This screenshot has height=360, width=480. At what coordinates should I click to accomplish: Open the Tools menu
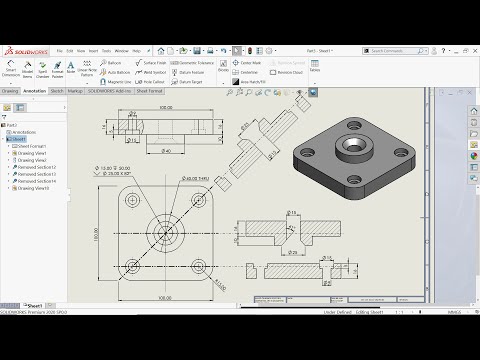106,51
